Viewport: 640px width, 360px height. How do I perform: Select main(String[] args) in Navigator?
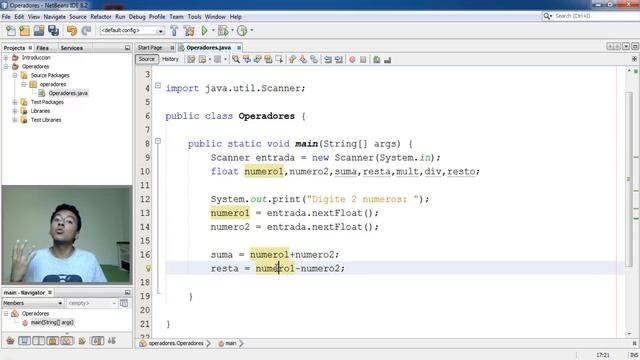(x=52, y=322)
